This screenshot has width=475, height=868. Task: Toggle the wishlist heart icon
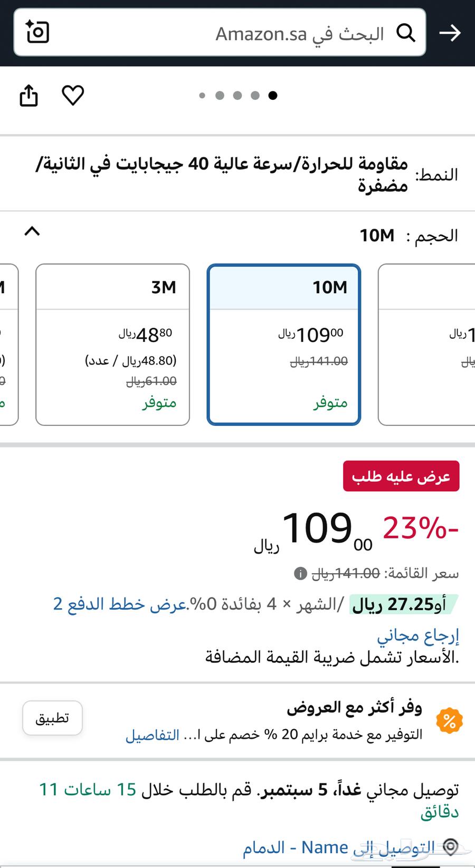coord(73,96)
